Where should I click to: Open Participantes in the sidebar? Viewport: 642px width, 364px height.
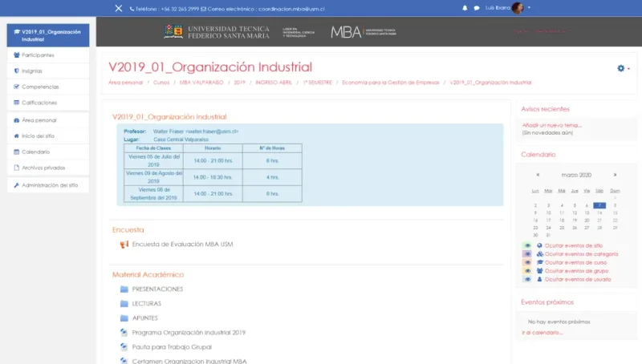48,55
